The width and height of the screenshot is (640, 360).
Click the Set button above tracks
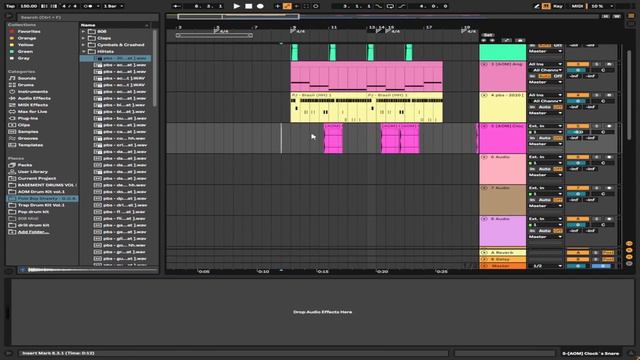[x=487, y=35]
